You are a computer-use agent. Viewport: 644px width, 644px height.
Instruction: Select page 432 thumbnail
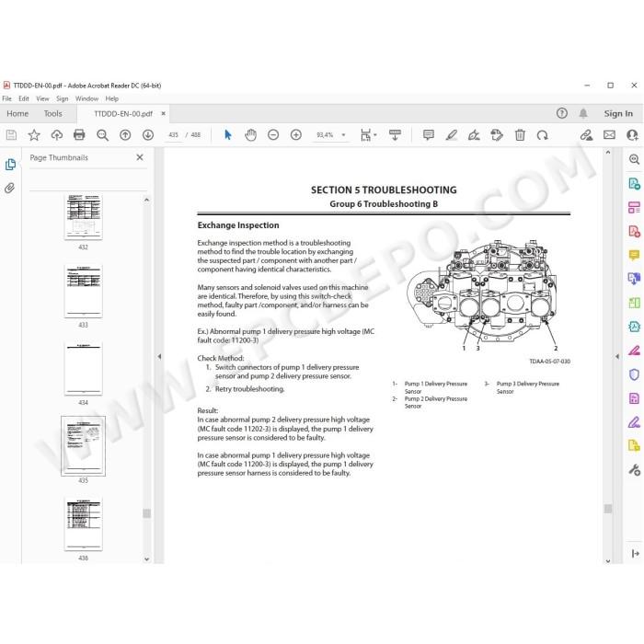[84, 216]
